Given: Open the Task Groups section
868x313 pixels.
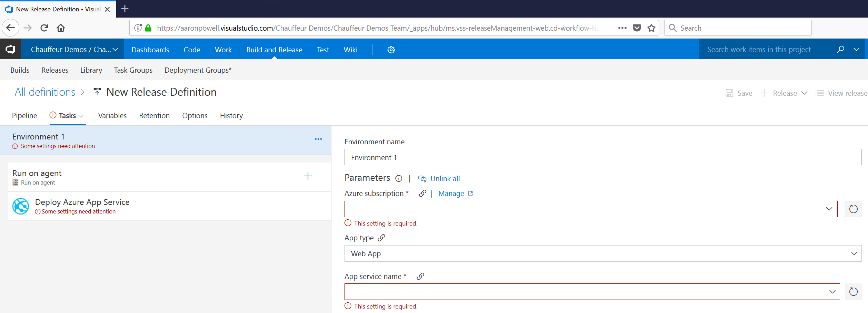Looking at the screenshot, I should pos(133,70).
